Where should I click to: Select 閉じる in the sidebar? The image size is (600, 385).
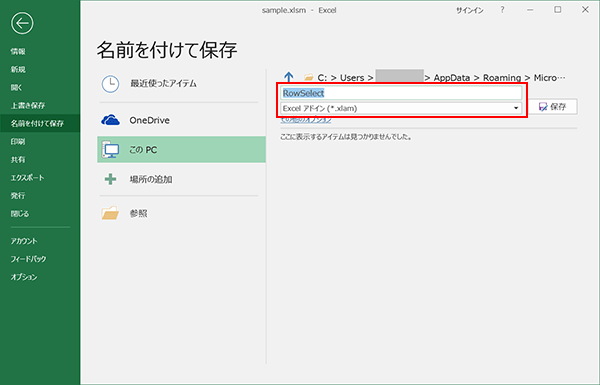20,214
